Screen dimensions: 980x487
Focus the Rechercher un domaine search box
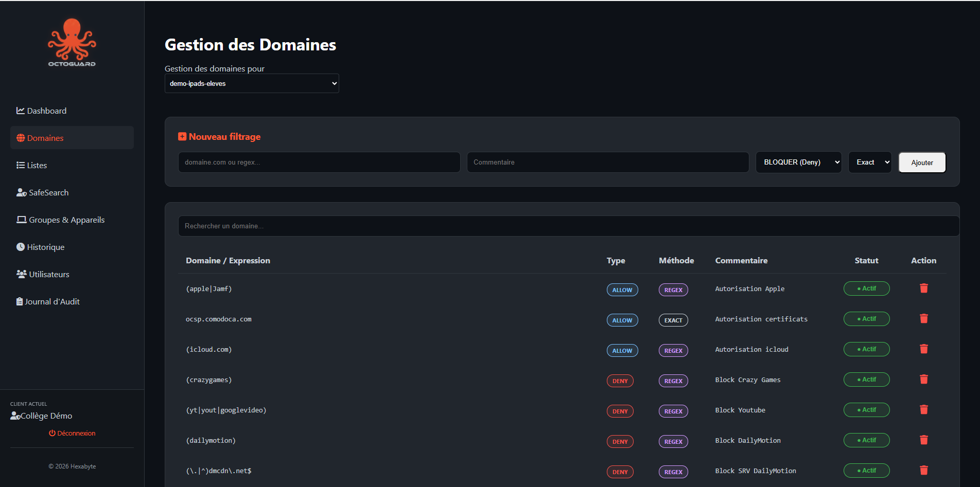click(569, 226)
